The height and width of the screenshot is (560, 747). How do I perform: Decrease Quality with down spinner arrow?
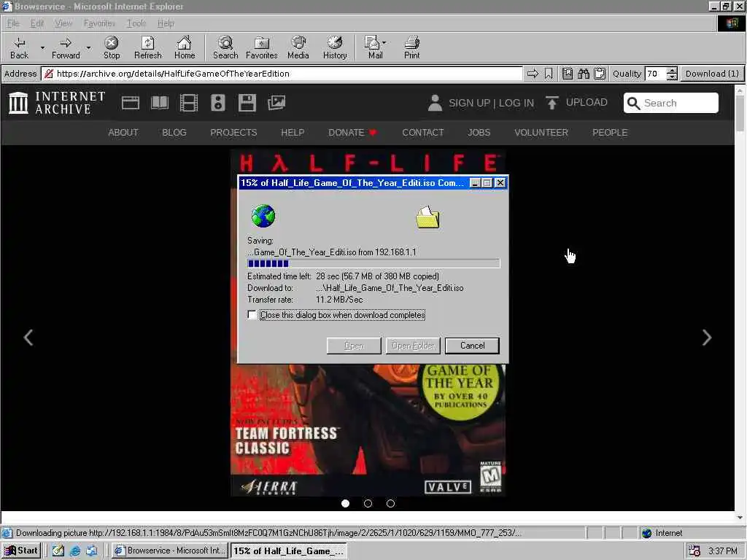point(672,77)
